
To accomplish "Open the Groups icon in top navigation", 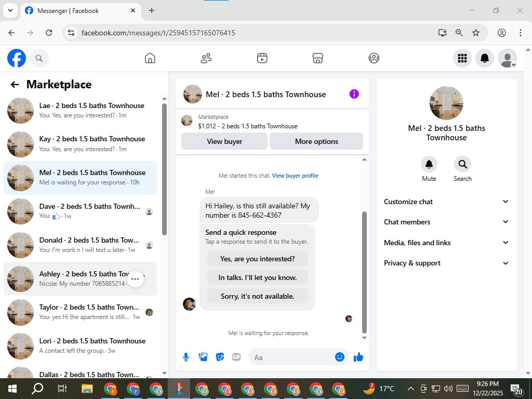I will 374,58.
